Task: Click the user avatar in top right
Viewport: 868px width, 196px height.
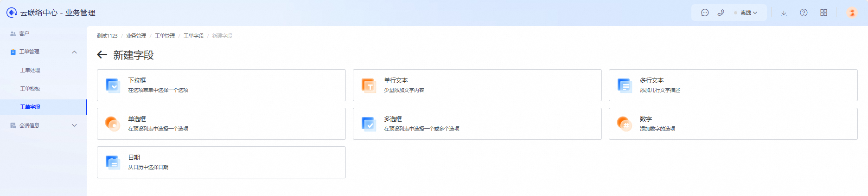Action: [852, 13]
